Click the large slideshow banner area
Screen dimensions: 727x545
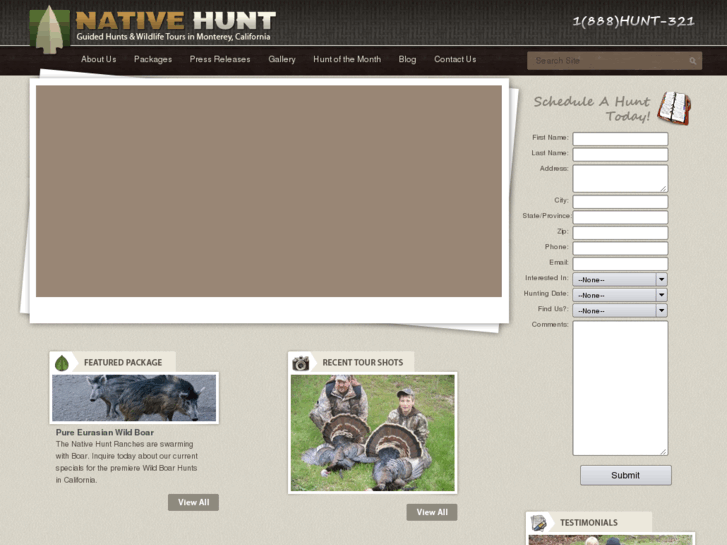[x=269, y=191]
